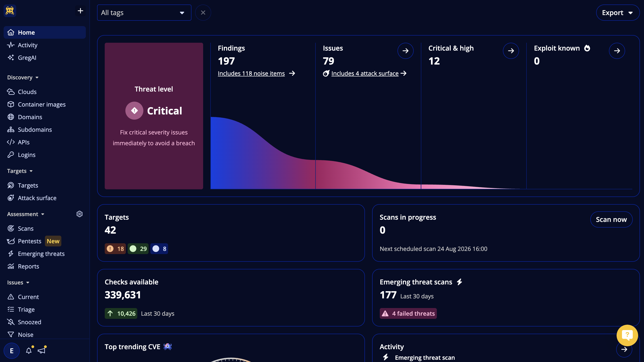Click the 4 failed threats badge
Viewport: 644px width, 362px height.
click(408, 313)
